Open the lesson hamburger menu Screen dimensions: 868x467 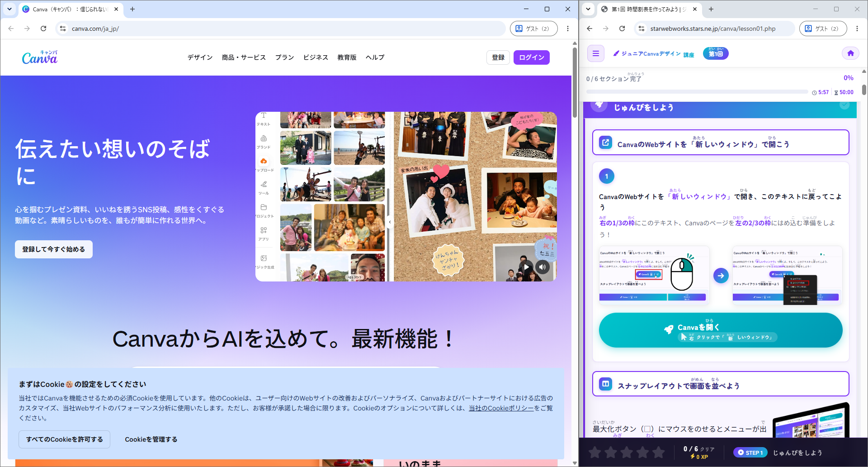click(x=596, y=53)
